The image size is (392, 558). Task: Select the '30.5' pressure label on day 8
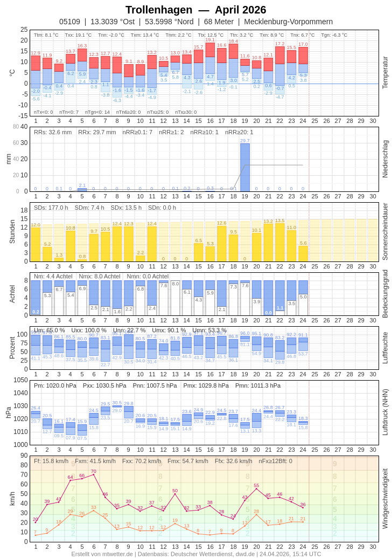click(x=117, y=403)
